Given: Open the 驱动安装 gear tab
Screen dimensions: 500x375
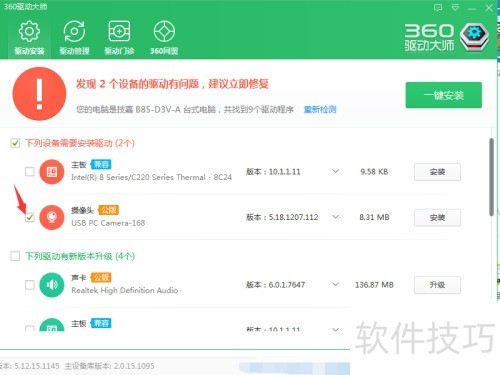Looking at the screenshot, I should tap(29, 37).
